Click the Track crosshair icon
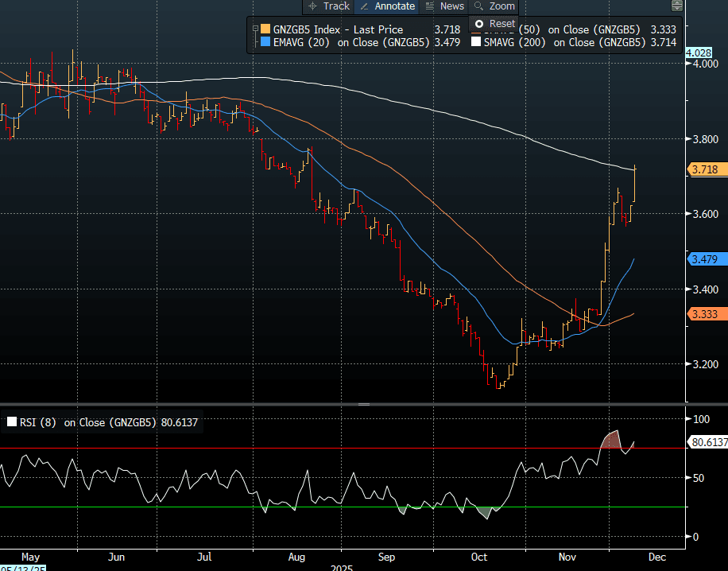 pos(312,6)
